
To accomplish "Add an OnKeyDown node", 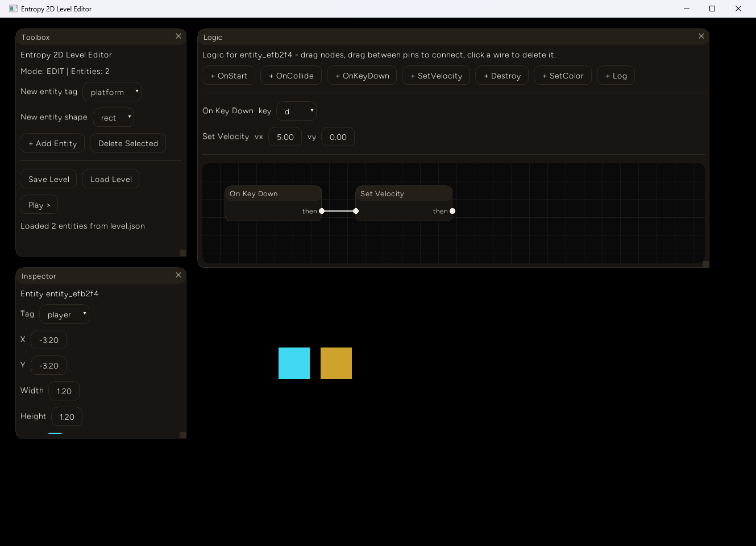I will coord(362,76).
